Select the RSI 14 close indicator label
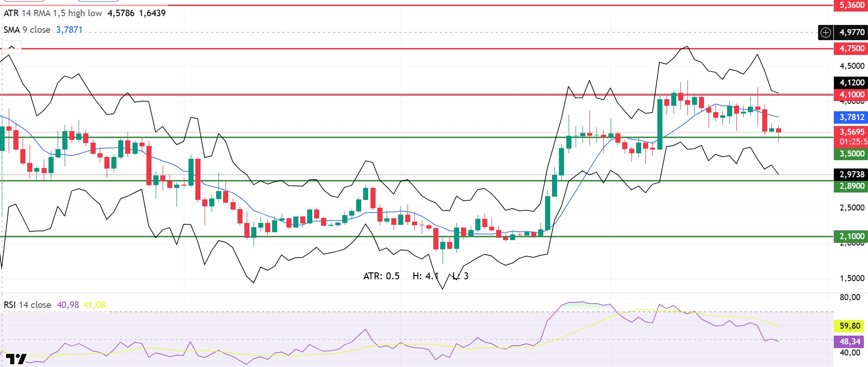 pos(27,305)
